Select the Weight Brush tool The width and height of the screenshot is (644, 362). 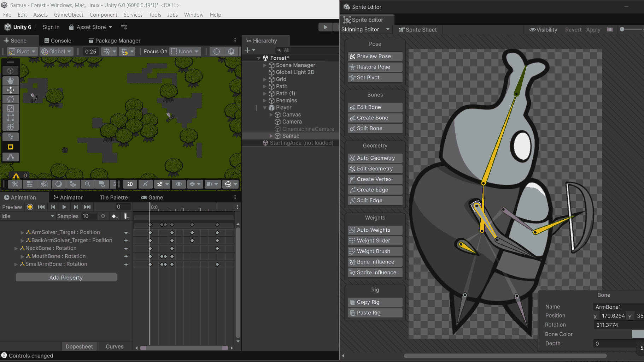[x=375, y=251]
